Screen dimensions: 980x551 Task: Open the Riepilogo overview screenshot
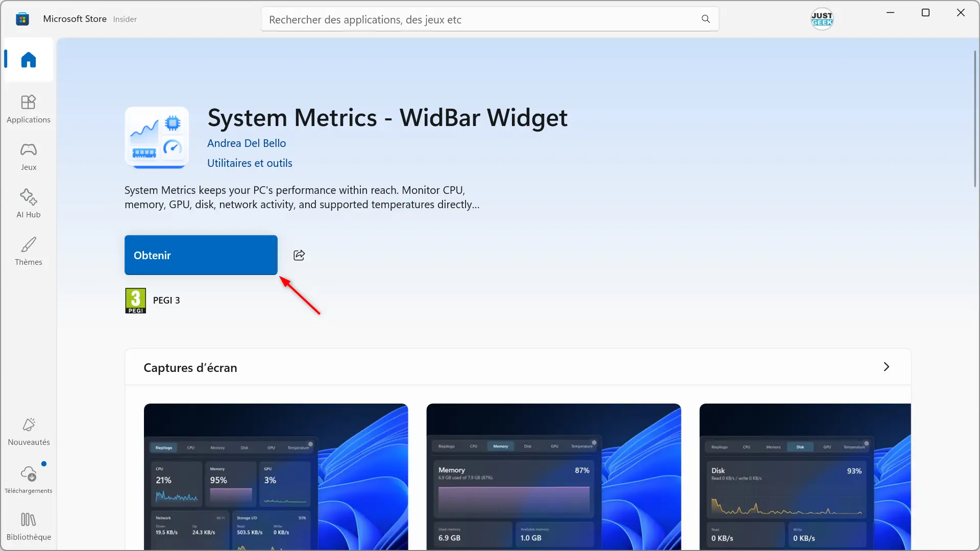(276, 477)
